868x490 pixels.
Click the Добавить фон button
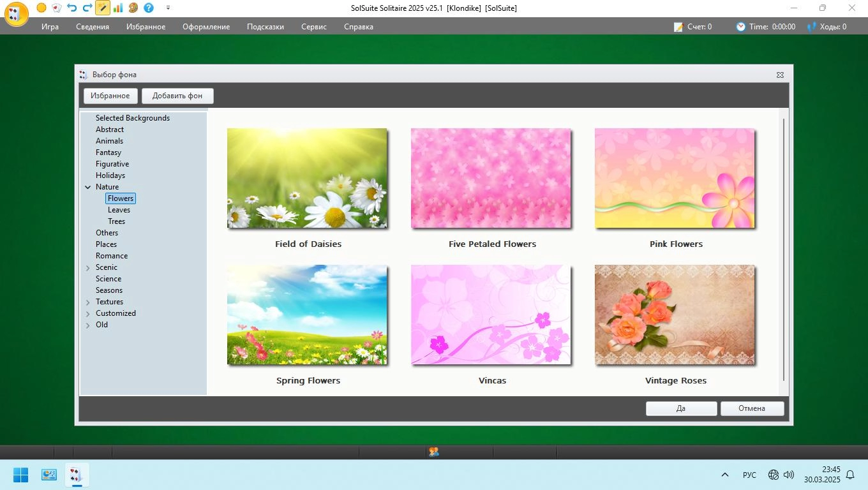tap(177, 96)
